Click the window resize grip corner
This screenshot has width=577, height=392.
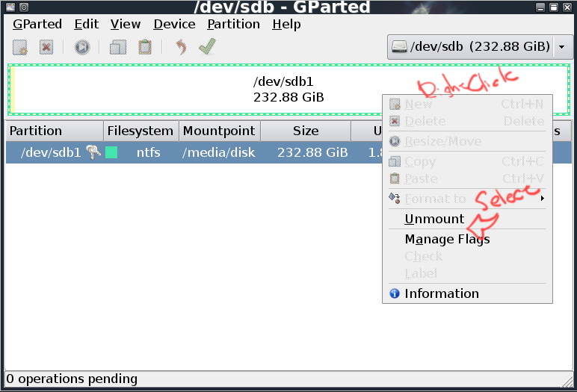tap(567, 382)
